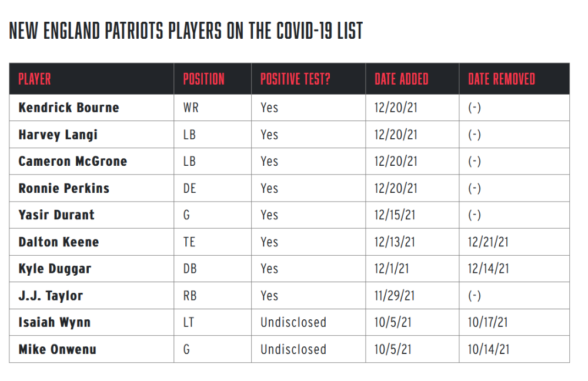Select player name Yasir Durant
This screenshot has height=381, width=588.
[56, 215]
